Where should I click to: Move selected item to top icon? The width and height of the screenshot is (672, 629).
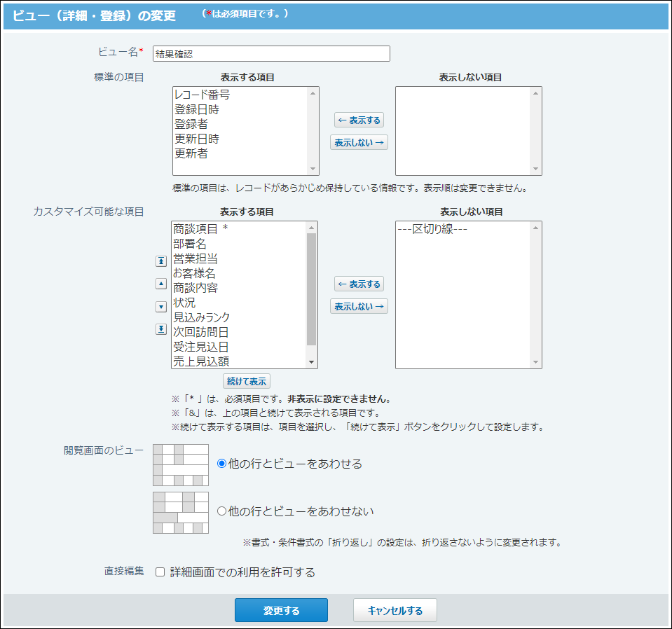(x=160, y=261)
